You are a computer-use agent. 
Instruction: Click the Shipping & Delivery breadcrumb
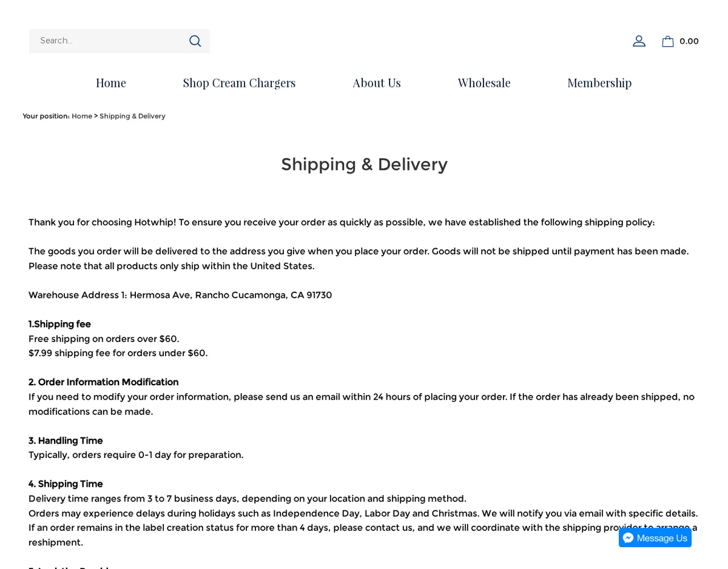tap(132, 116)
